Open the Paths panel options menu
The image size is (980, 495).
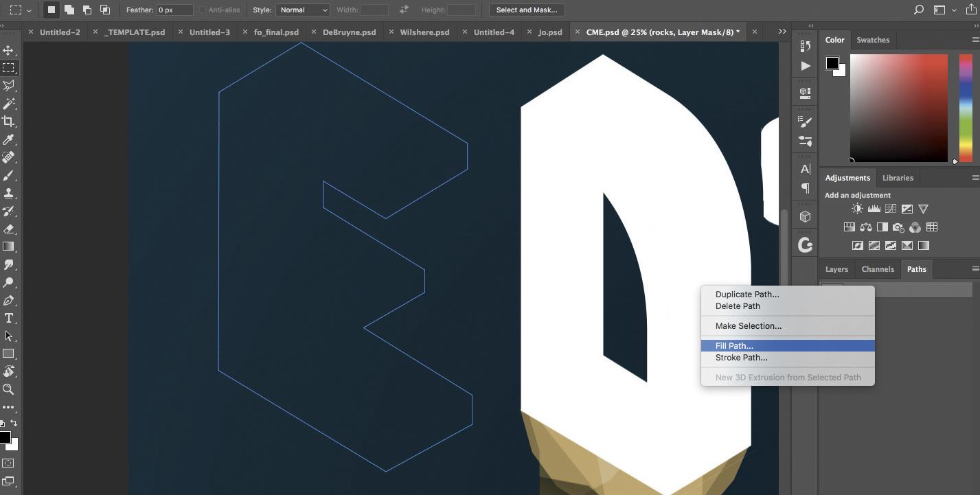(975, 269)
